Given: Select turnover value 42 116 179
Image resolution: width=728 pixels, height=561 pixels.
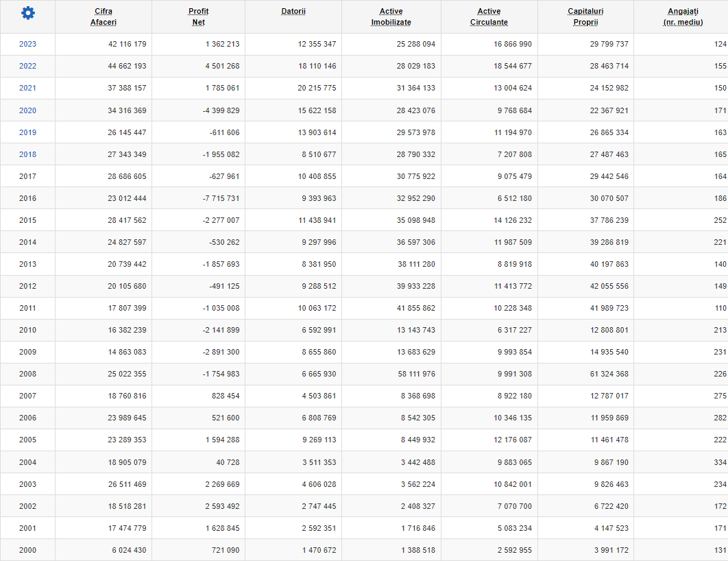Looking at the screenshot, I should [x=127, y=44].
